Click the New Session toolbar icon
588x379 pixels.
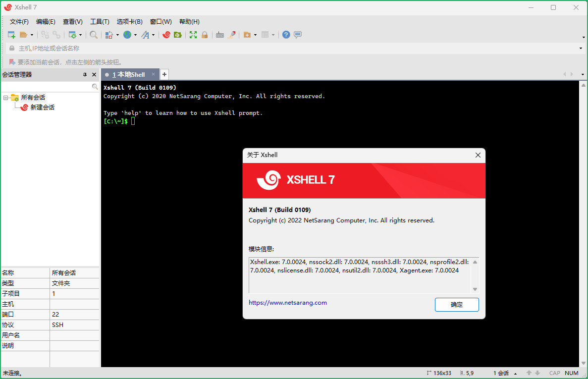11,35
